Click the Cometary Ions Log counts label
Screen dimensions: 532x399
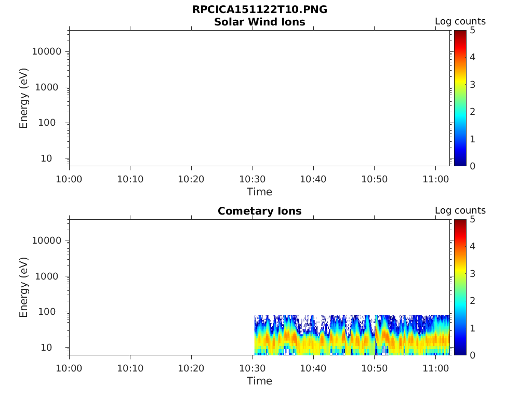pos(460,210)
